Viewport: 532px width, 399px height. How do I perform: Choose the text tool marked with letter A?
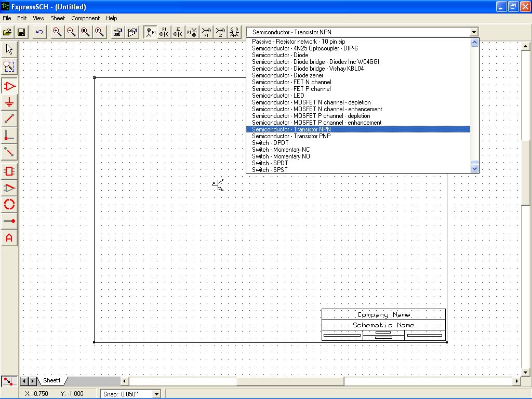(x=9, y=238)
